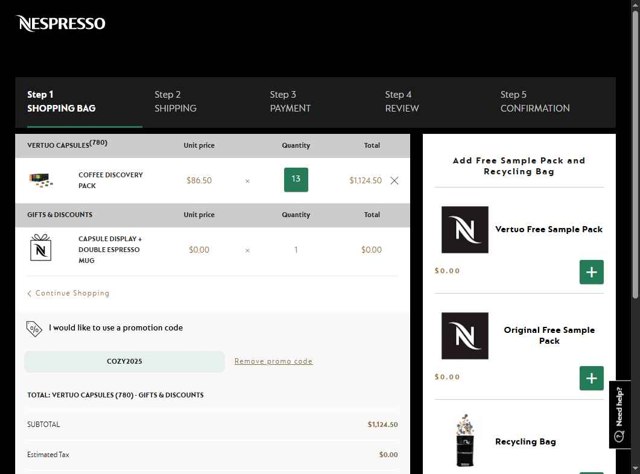Screen dimensions: 640x474
Task: Click the subtotal amount $1,124.50
Action: point(382,425)
